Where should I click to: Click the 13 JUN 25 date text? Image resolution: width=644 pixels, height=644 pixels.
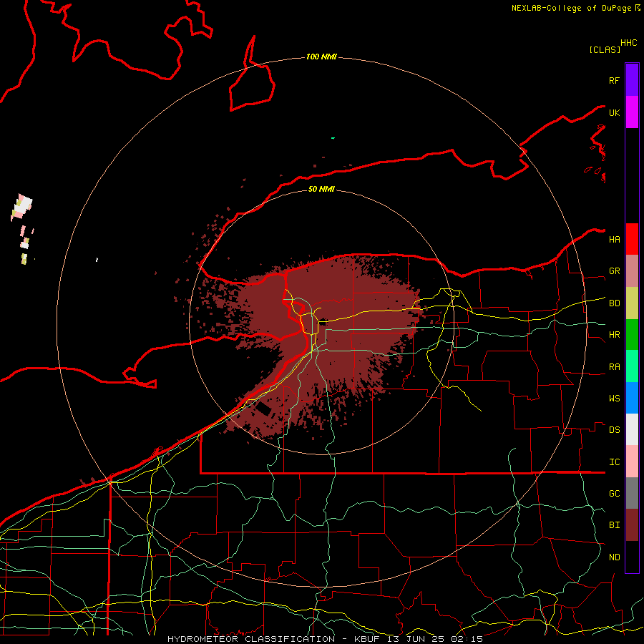416,639
